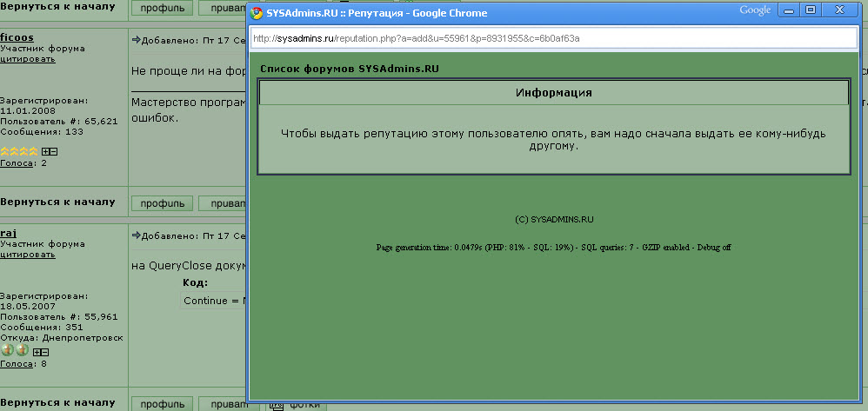This screenshot has height=411, width=868.
Task: Click the round rank badges under raj
Action: (x=15, y=350)
